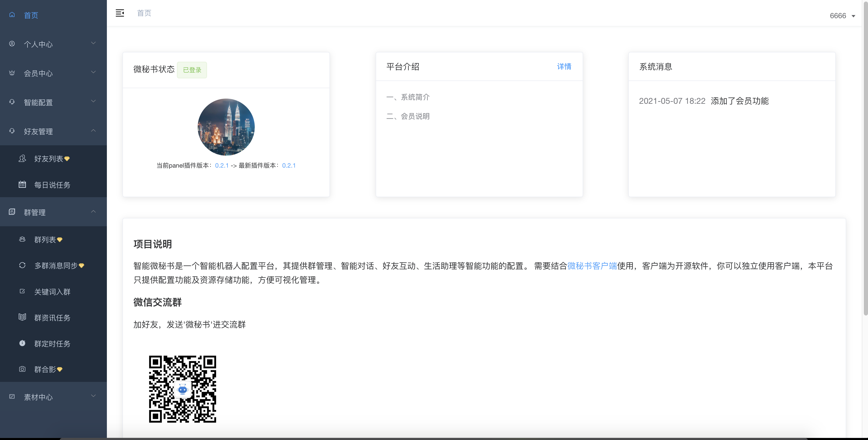
Task: Click the group timed task clock icon
Action: click(x=22, y=343)
